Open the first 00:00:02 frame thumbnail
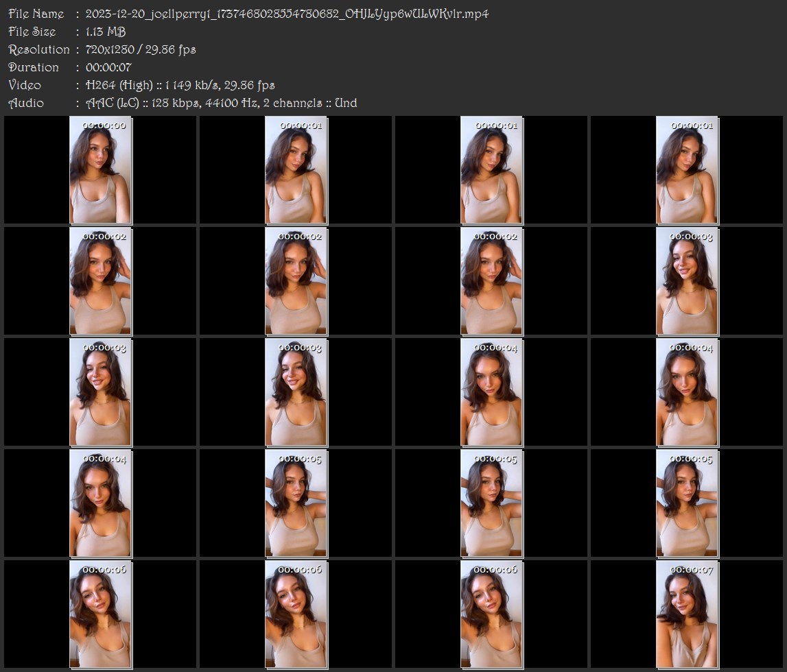The width and height of the screenshot is (787, 672). (x=100, y=281)
